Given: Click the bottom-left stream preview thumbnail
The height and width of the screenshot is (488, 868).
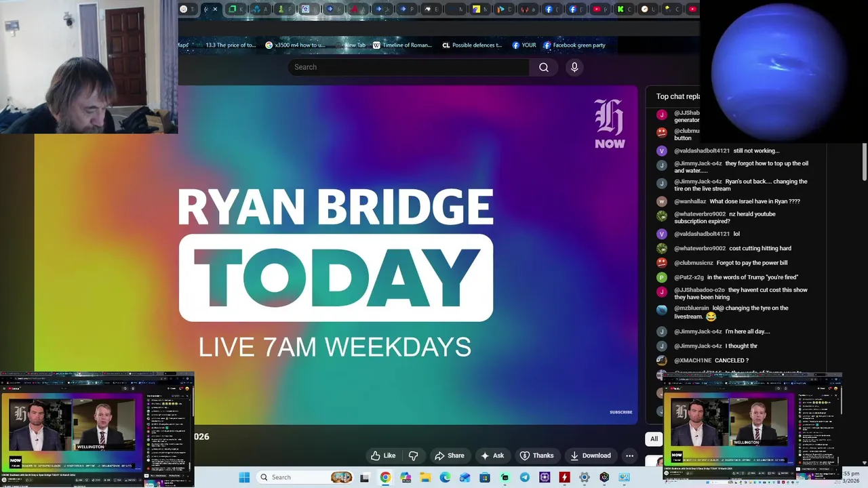Looking at the screenshot, I should 97,429.
